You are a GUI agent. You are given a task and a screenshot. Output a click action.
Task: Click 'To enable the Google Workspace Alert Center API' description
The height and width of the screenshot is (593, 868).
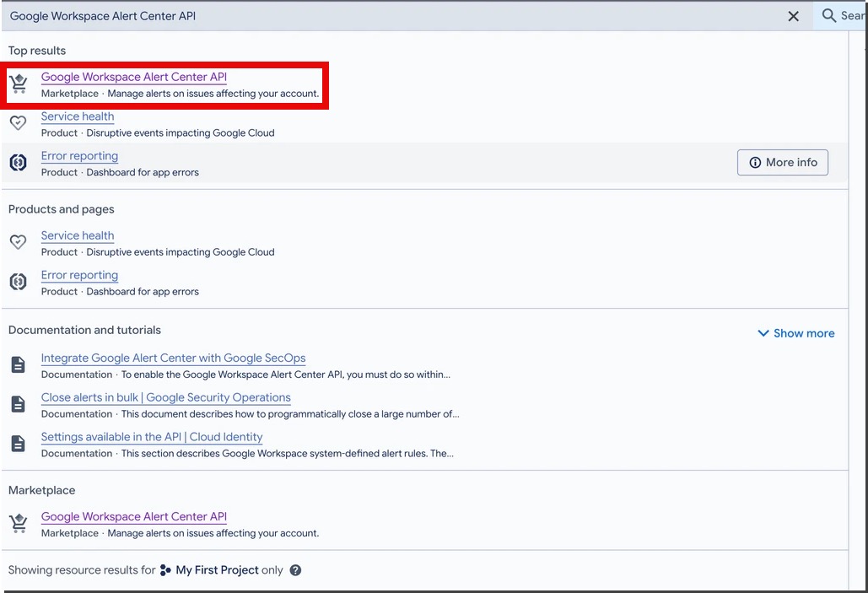tap(286, 375)
